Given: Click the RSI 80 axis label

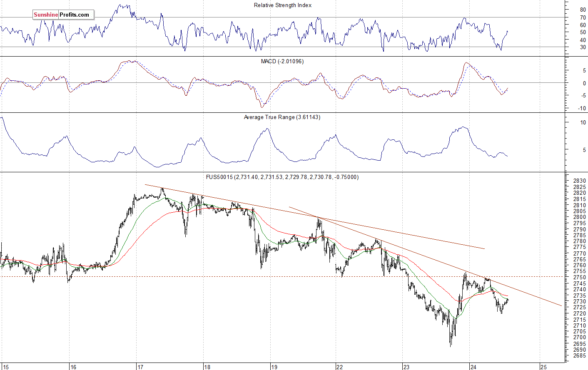Looking at the screenshot, I should [x=583, y=10].
